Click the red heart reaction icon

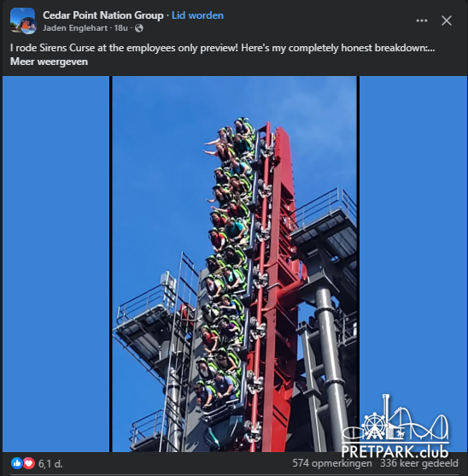(x=29, y=463)
